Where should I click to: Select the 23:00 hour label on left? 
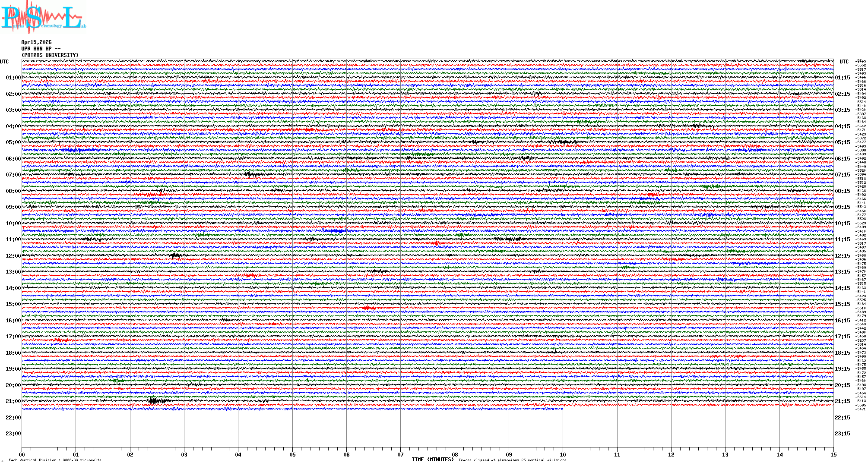pos(13,434)
